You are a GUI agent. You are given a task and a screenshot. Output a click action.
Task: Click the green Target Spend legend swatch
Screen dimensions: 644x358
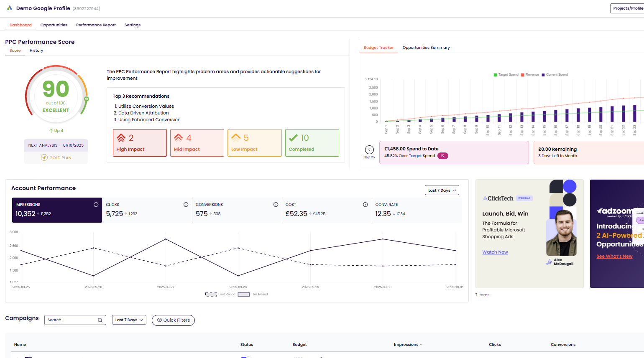(496, 75)
